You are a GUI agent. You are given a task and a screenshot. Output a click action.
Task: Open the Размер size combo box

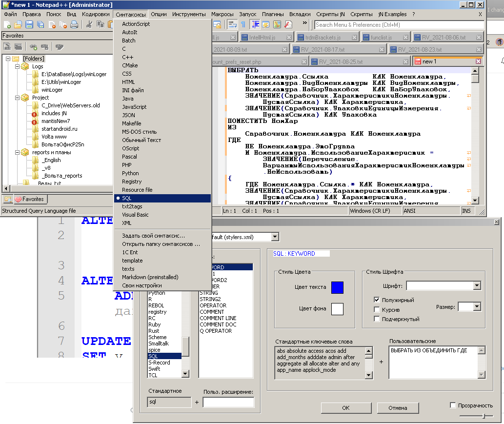(469, 307)
